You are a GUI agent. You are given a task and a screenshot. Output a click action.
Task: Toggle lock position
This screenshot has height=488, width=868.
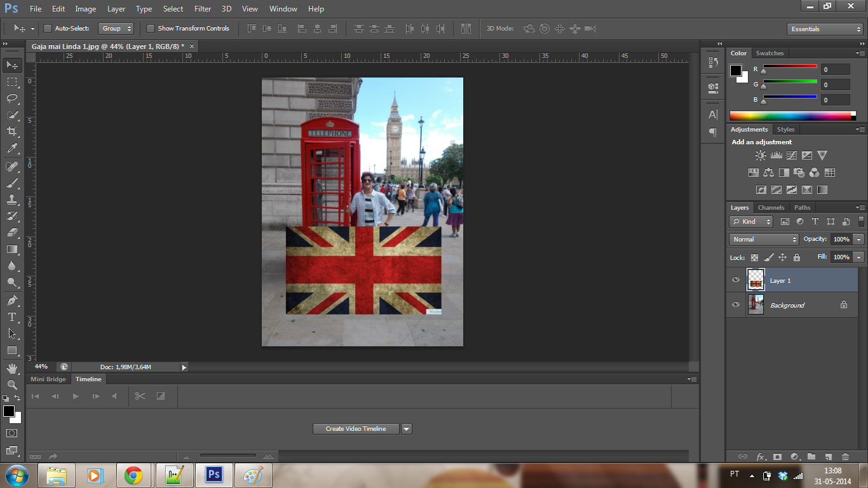click(783, 257)
